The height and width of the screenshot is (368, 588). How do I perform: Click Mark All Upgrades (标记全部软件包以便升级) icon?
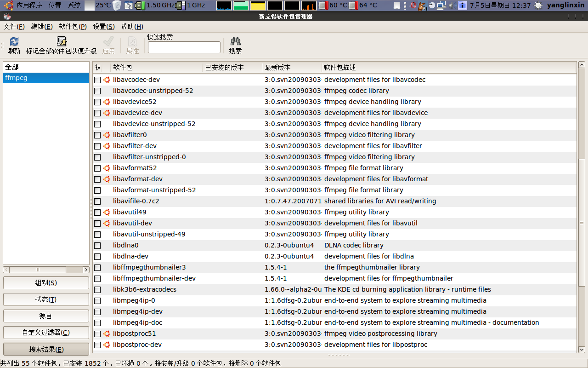pyautogui.click(x=62, y=42)
